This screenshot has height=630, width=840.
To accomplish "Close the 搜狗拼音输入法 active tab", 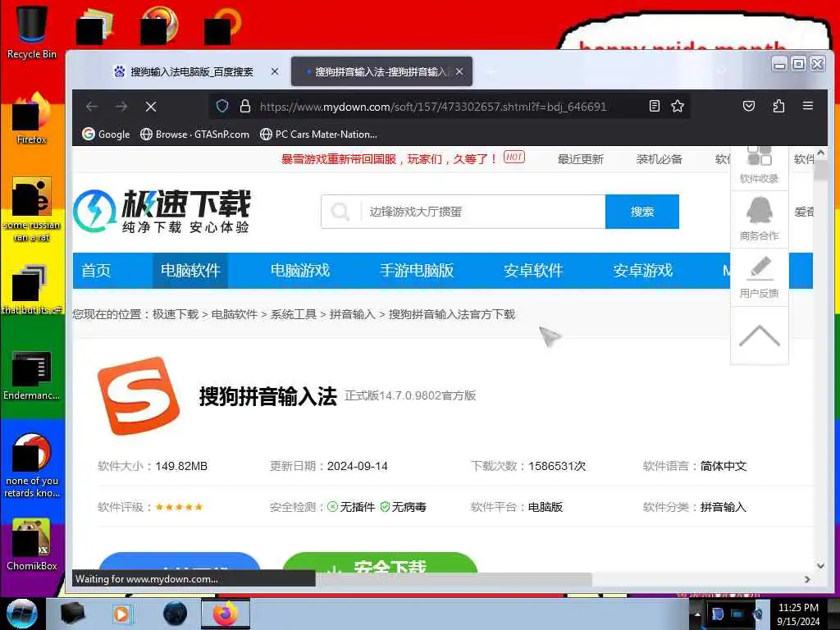I will (459, 71).
